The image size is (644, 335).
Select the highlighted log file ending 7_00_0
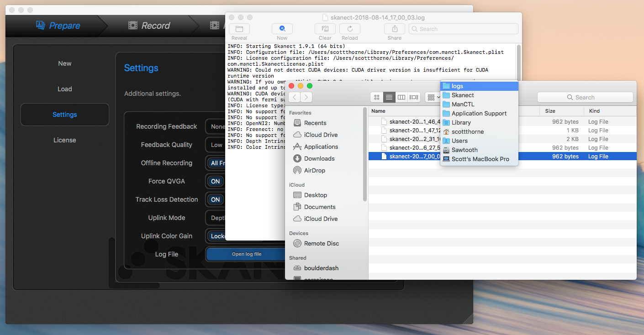[502, 157]
